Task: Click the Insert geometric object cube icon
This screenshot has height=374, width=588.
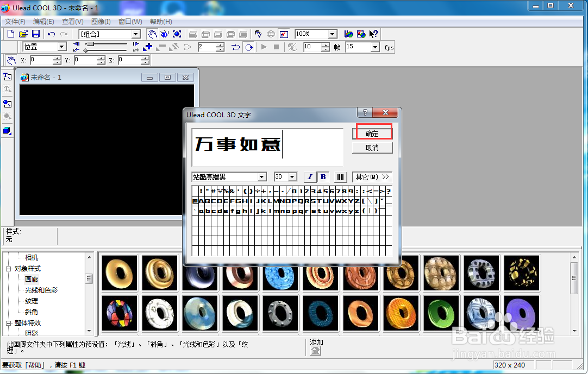Action: [x=7, y=131]
